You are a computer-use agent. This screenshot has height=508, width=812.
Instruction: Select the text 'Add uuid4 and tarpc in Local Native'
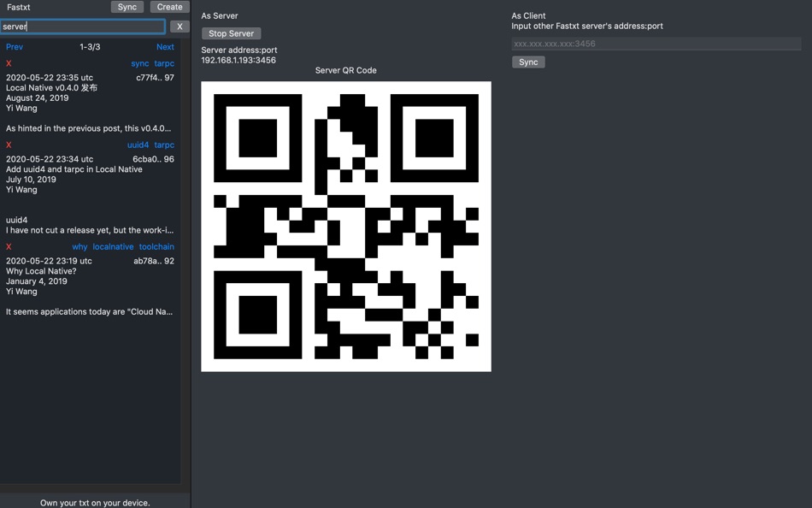coord(74,169)
